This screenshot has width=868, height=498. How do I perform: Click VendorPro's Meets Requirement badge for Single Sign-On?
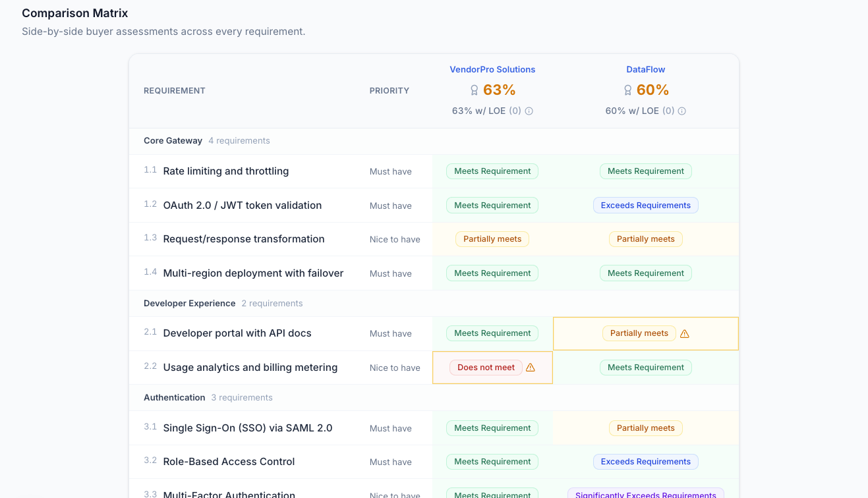point(492,428)
